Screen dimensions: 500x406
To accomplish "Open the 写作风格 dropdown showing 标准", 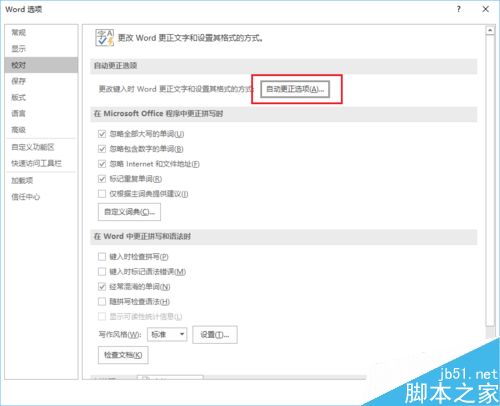I will coord(167,334).
